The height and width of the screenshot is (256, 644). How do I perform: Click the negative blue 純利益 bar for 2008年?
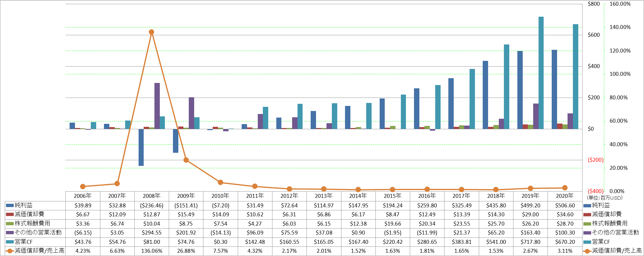pyautogui.click(x=141, y=147)
